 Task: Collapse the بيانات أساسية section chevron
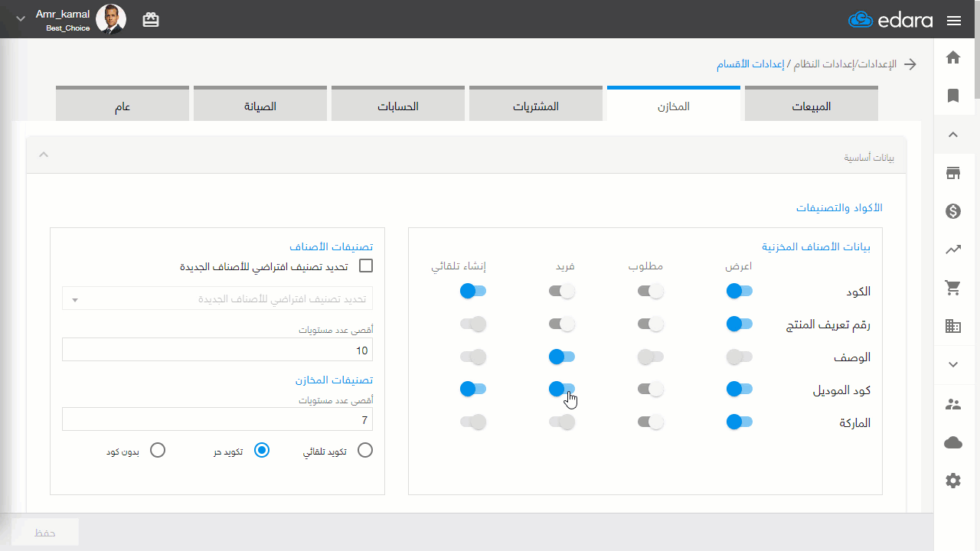[x=44, y=155]
